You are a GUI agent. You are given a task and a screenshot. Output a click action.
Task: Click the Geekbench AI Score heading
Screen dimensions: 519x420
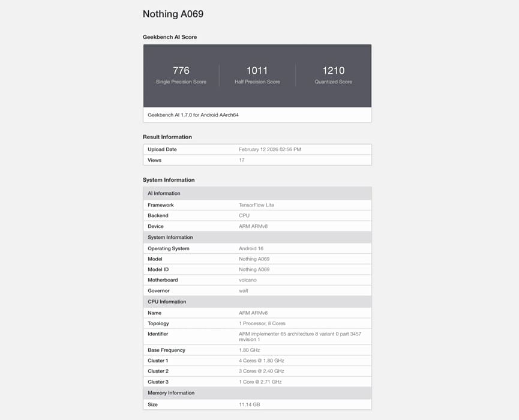[x=167, y=37]
